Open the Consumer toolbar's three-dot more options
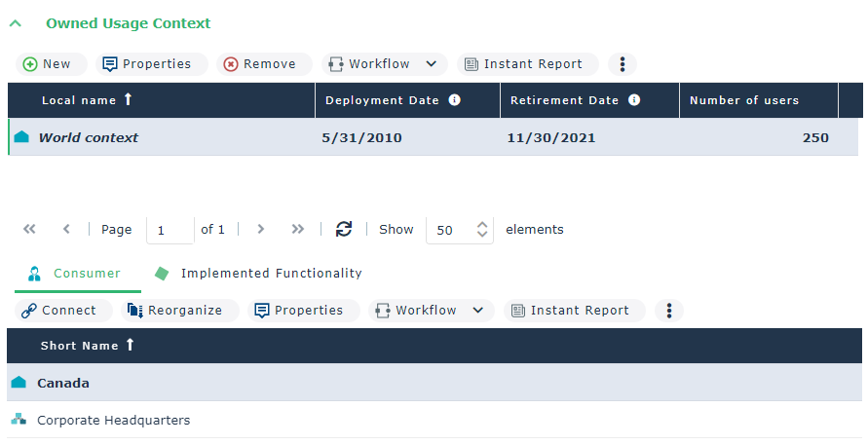Screen dimensions: 868x445 (669, 311)
